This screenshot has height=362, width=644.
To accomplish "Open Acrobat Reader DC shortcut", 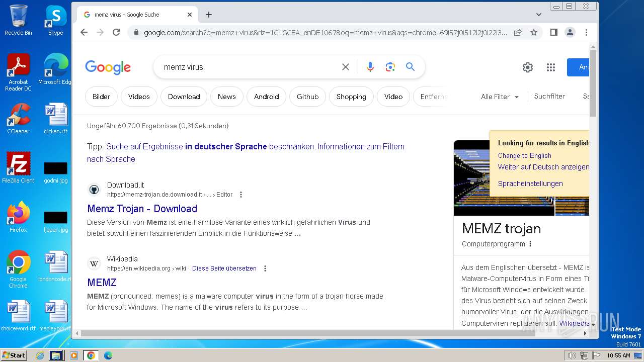I will pyautogui.click(x=18, y=72).
